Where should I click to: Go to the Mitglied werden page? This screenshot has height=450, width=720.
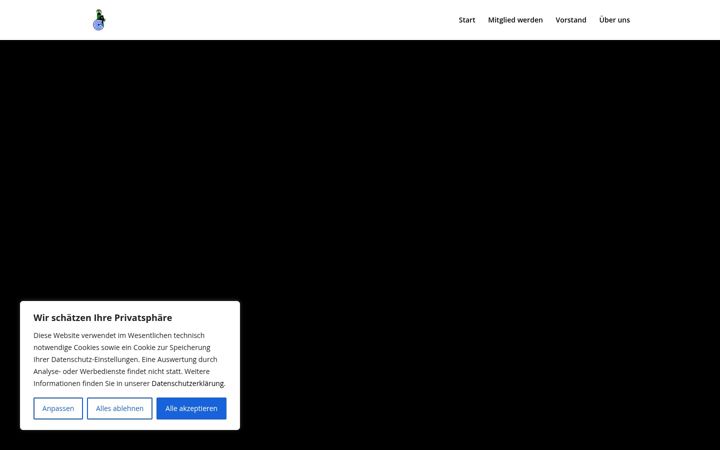(x=515, y=20)
